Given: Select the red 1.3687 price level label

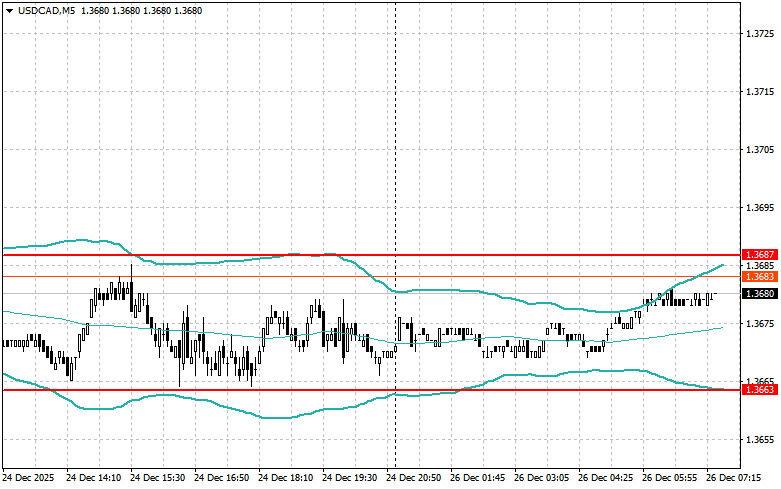Looking at the screenshot, I should (x=760, y=255).
